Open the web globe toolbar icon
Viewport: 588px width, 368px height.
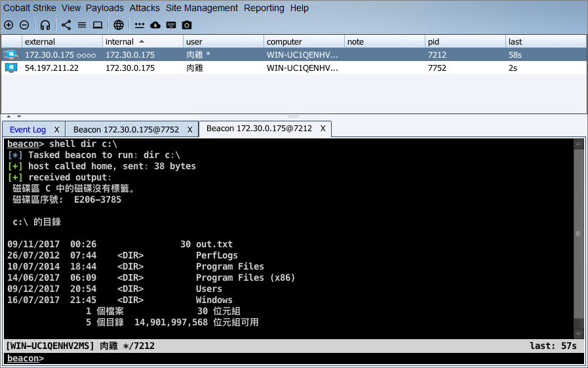click(119, 25)
